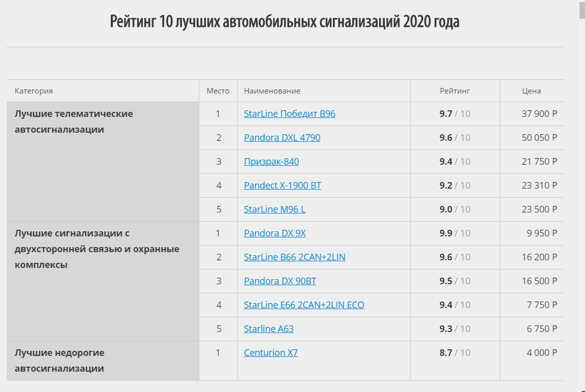The height and width of the screenshot is (392, 585).
Task: Click the 9 950 ₽ price
Action: [x=542, y=233]
